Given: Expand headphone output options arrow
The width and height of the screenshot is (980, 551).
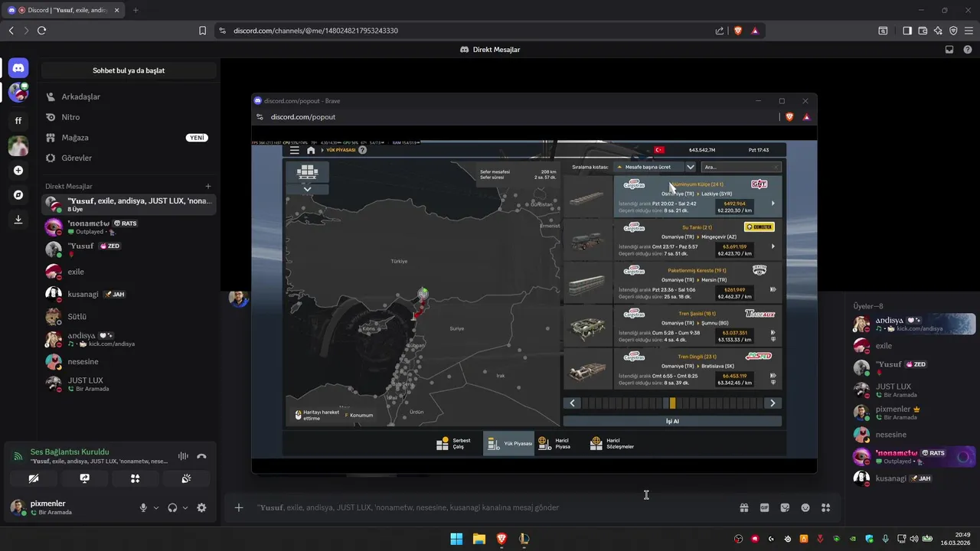Looking at the screenshot, I should tap(185, 507).
